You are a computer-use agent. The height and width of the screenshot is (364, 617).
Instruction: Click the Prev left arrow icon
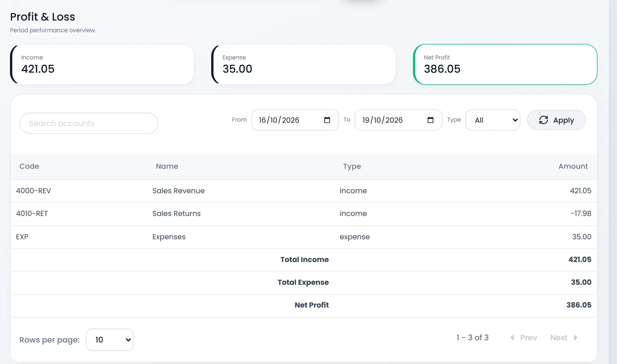(512, 338)
